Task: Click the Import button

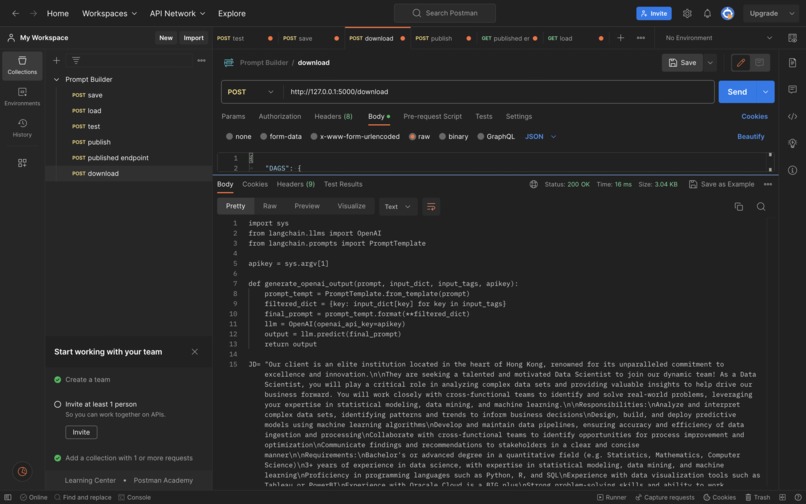Action: tap(193, 38)
